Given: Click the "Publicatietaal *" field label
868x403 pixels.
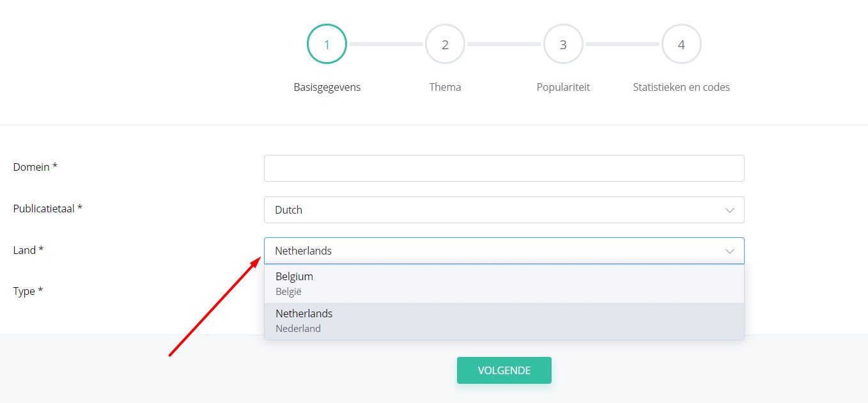Looking at the screenshot, I should tap(48, 209).
